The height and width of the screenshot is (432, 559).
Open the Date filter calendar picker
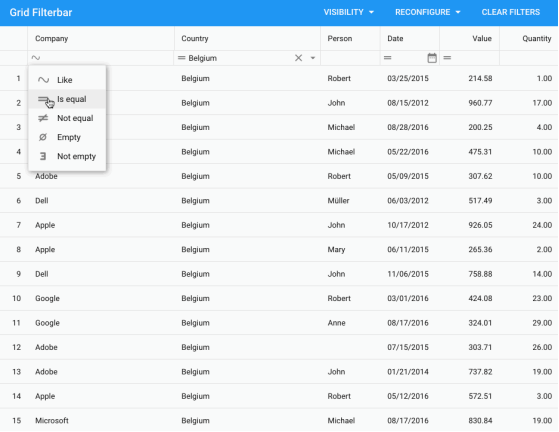(x=432, y=58)
